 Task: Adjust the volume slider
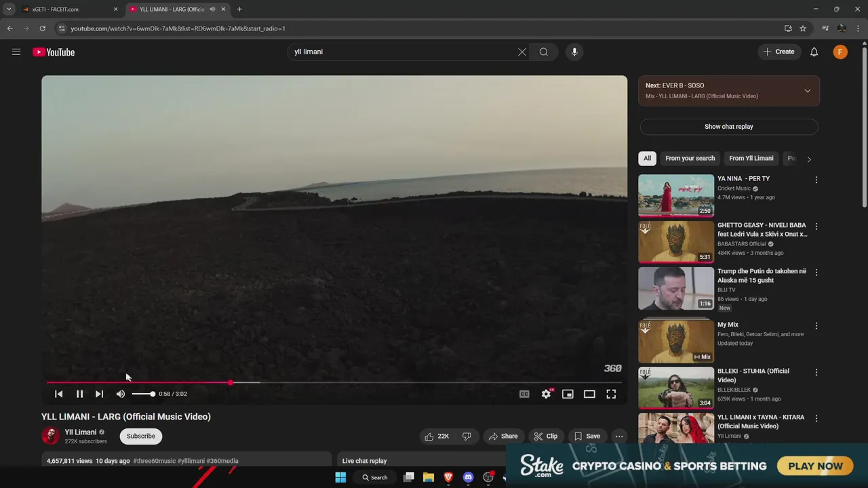[x=143, y=394]
